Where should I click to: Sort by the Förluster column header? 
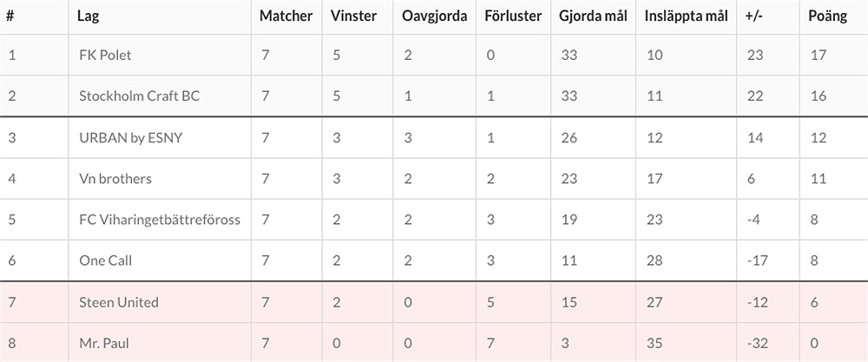coord(514,16)
